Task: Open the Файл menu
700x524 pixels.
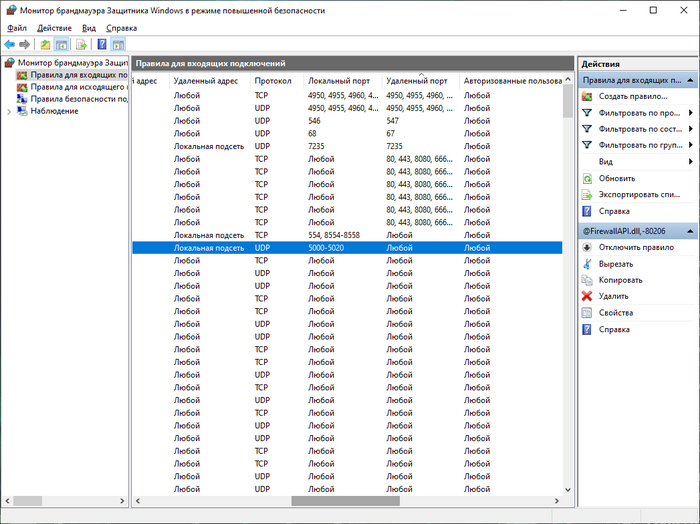Action: click(x=17, y=28)
